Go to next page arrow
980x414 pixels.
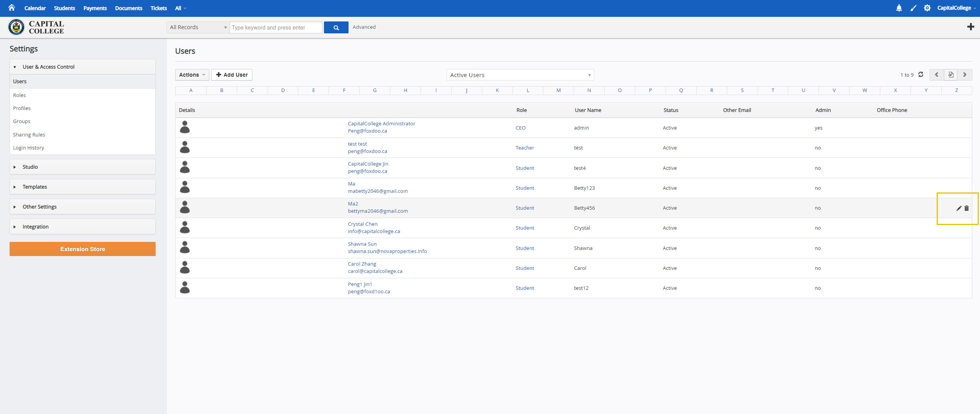965,75
